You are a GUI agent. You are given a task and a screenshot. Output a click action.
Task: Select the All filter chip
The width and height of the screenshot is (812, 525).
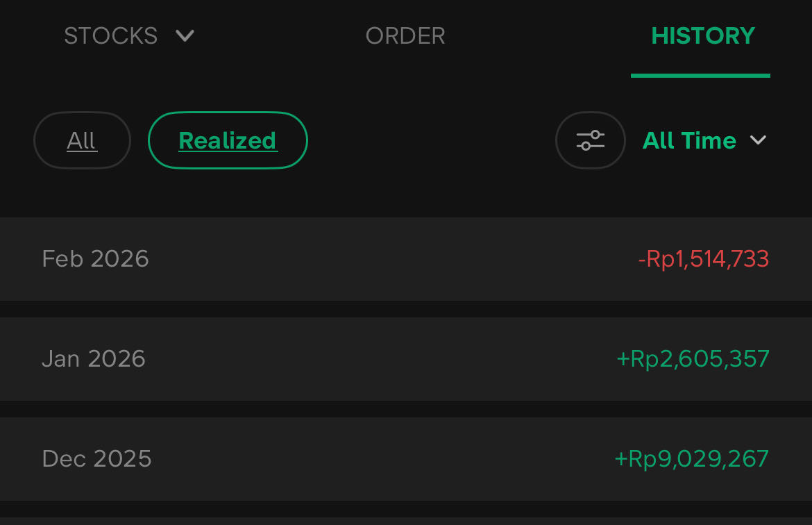pyautogui.click(x=82, y=140)
